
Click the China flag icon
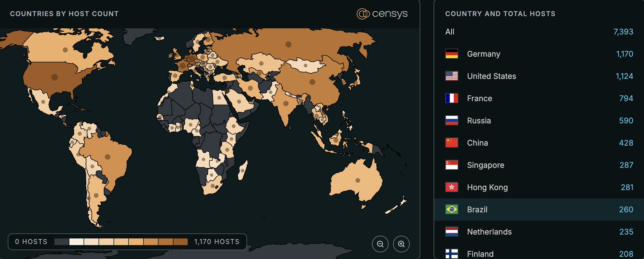(x=452, y=143)
